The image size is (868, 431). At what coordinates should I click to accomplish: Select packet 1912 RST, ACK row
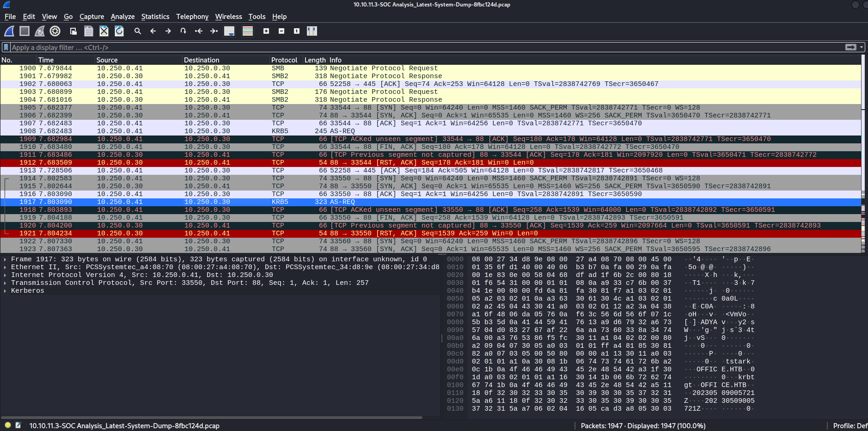[x=430, y=163]
